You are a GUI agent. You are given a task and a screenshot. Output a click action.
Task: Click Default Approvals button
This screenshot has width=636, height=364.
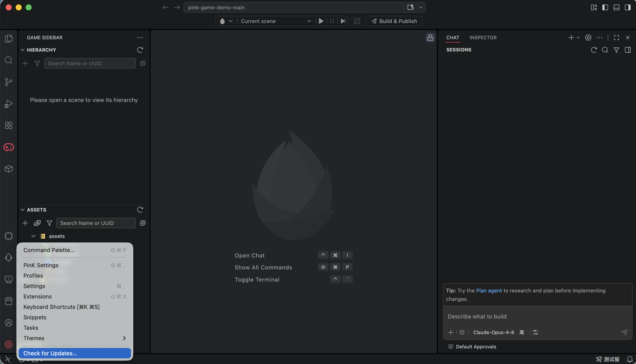point(472,346)
